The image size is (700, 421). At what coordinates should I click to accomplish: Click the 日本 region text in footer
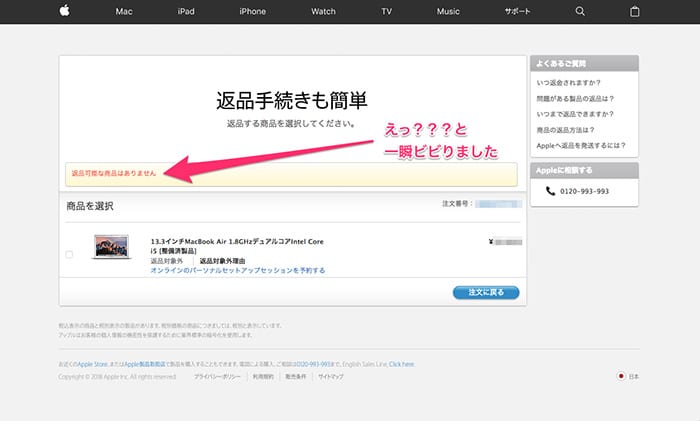point(633,376)
